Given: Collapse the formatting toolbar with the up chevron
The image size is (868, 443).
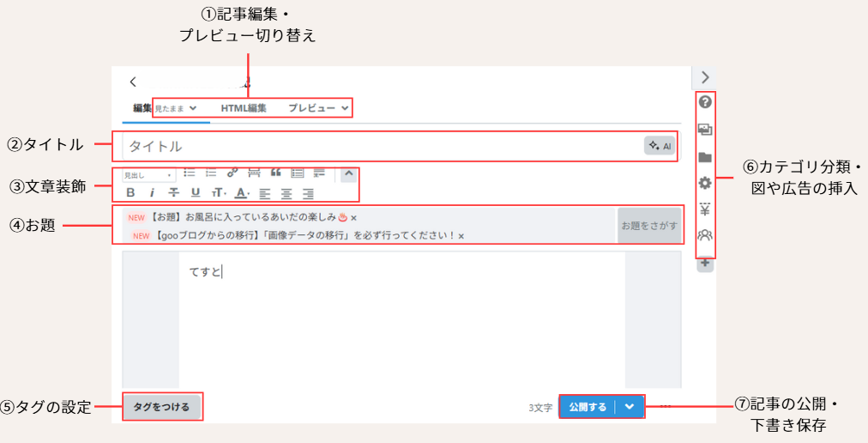Looking at the screenshot, I should pos(348,173).
